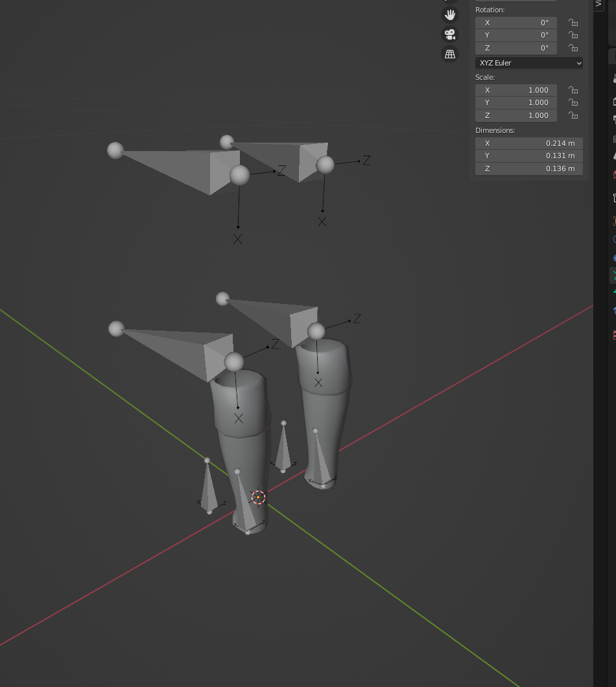
Task: Edit the Dimensions X value 0.214 m
Action: 529,143
